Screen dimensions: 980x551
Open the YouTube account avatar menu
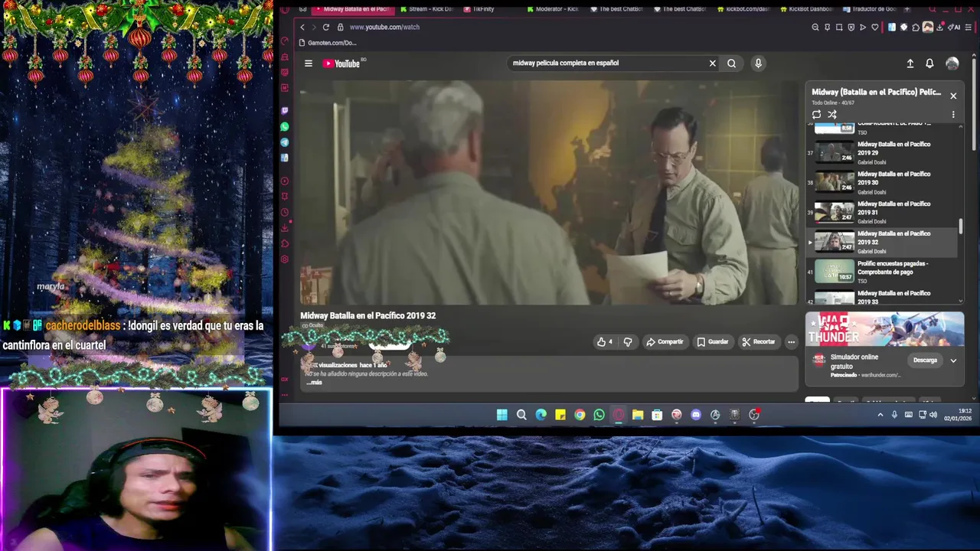tap(952, 64)
